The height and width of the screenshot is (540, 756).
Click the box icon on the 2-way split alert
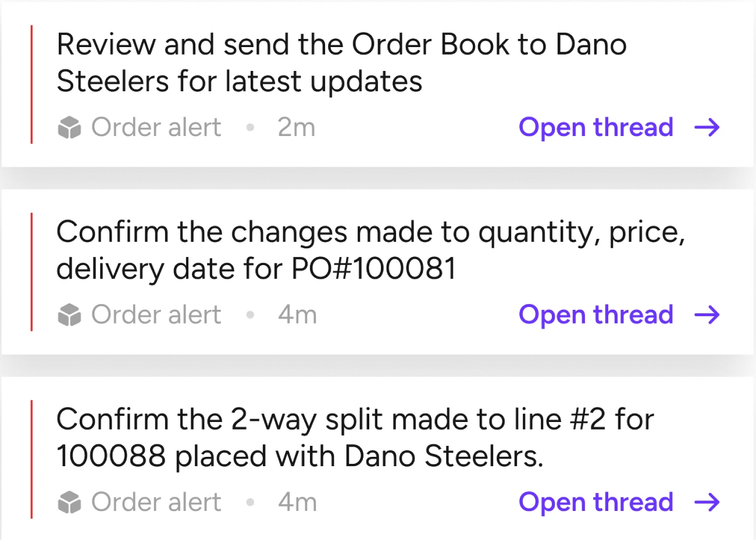(x=69, y=502)
